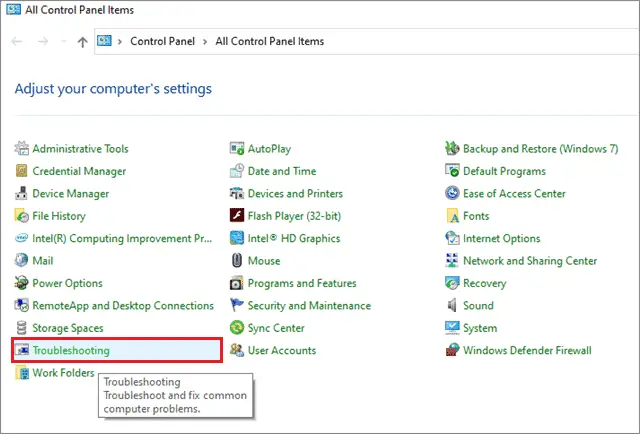Click the Sync Center green icon
The image size is (640, 434).
coord(237,327)
